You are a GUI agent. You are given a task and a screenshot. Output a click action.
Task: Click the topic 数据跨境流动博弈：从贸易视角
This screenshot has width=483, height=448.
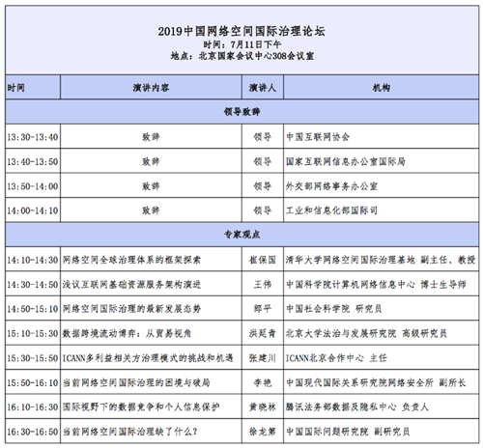(x=127, y=333)
